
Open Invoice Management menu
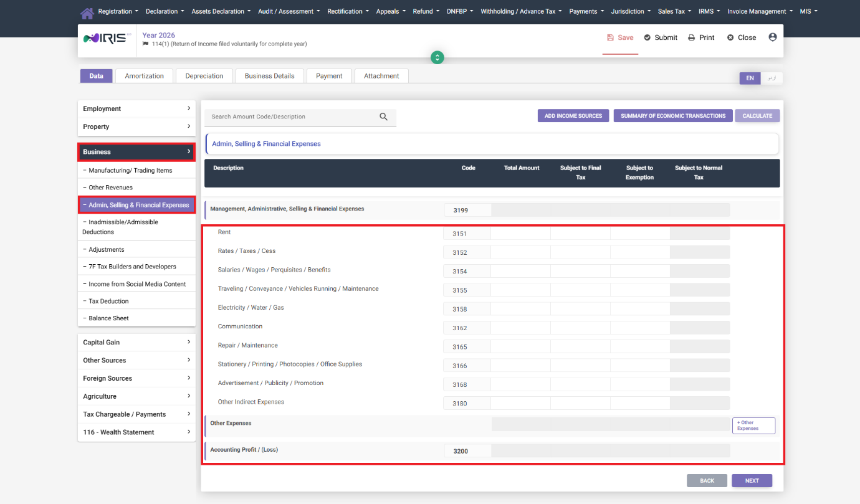pos(760,11)
